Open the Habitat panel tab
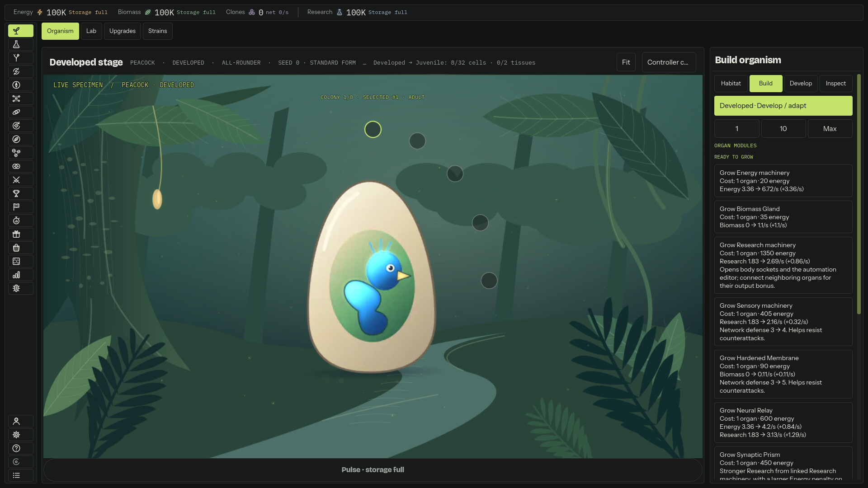The image size is (868, 488). (731, 84)
